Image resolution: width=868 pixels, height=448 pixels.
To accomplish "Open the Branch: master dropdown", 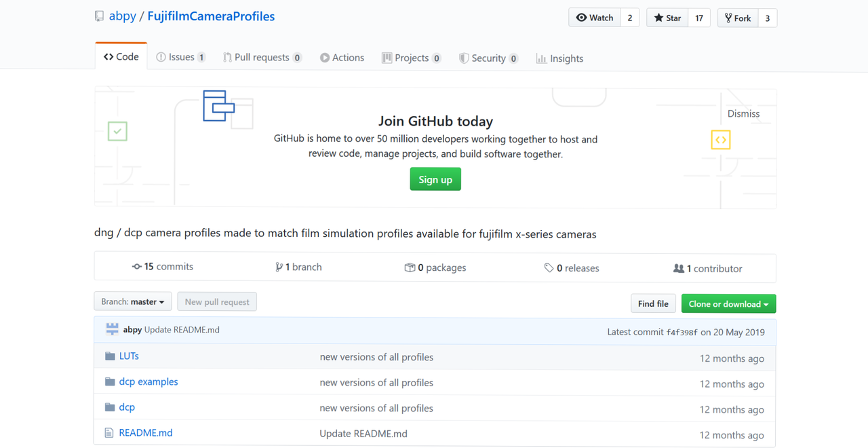I will pyautogui.click(x=133, y=302).
